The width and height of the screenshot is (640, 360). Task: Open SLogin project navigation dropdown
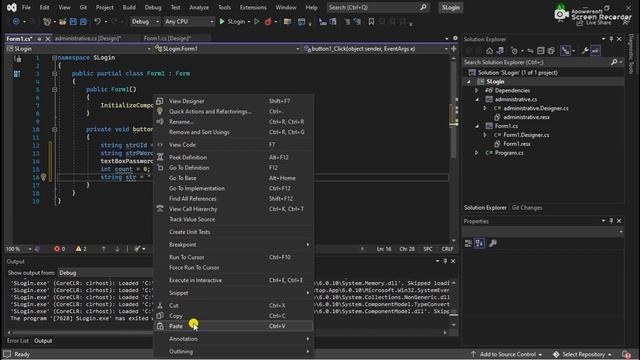click(78, 49)
